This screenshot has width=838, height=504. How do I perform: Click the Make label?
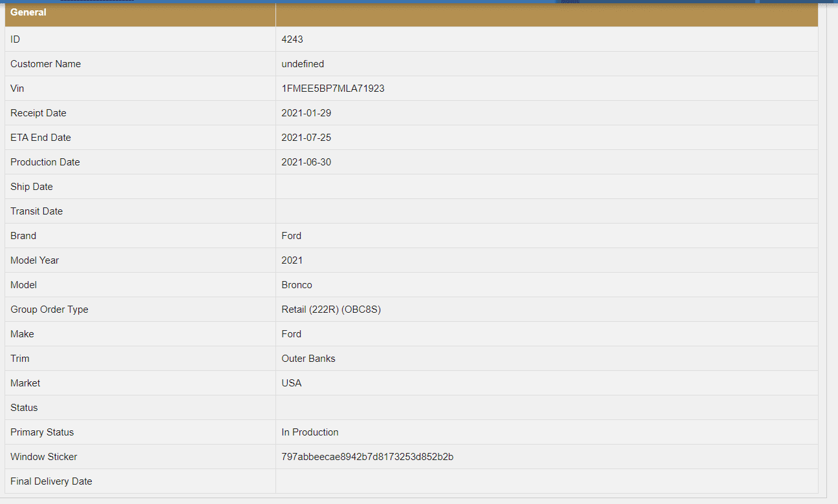coord(23,334)
